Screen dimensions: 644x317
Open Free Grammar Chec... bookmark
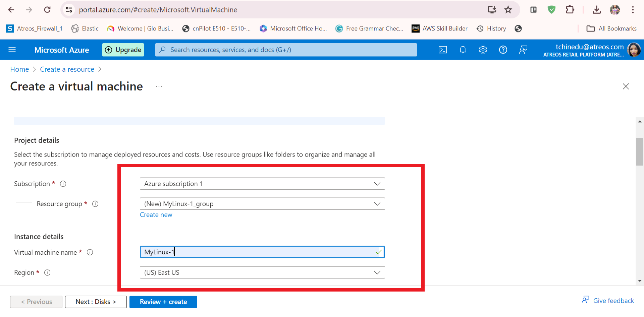tap(369, 28)
